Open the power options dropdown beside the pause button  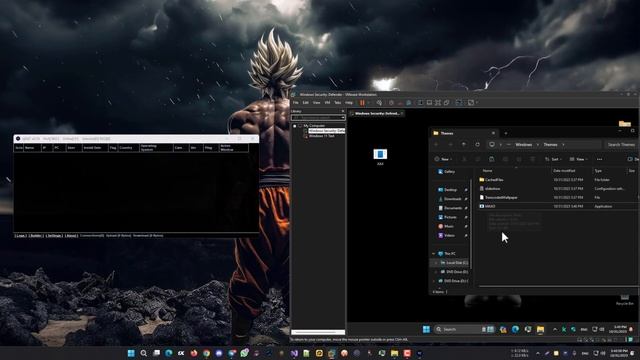(x=369, y=103)
